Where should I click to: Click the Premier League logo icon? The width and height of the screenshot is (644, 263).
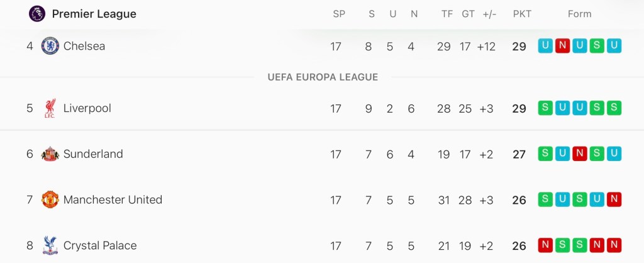pos(37,14)
